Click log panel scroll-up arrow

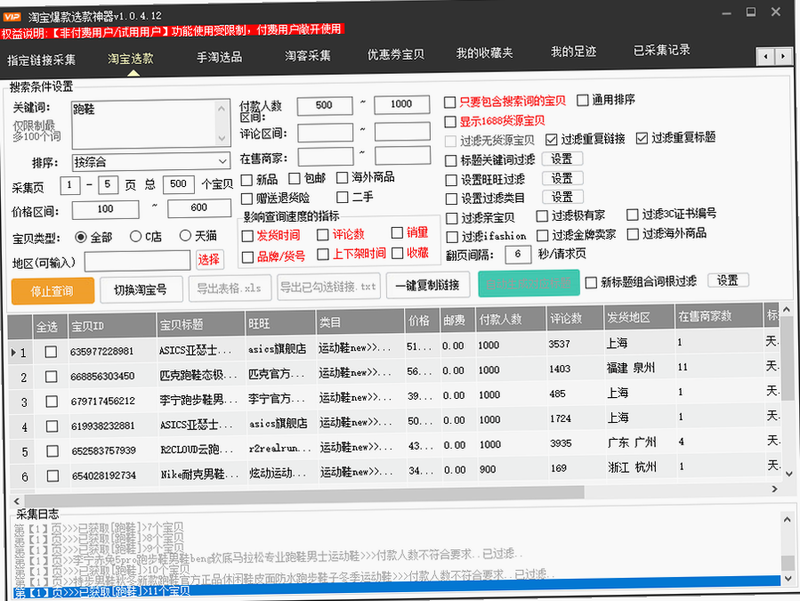pyautogui.click(x=786, y=519)
